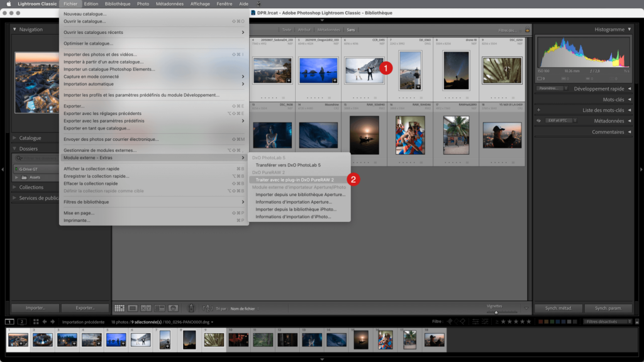Open XY compare view
Image resolution: width=644 pixels, height=362 pixels.
146,308
